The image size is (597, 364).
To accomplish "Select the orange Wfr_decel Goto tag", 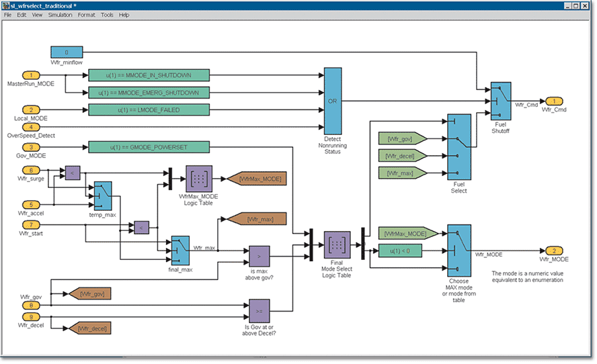I will click(x=90, y=328).
